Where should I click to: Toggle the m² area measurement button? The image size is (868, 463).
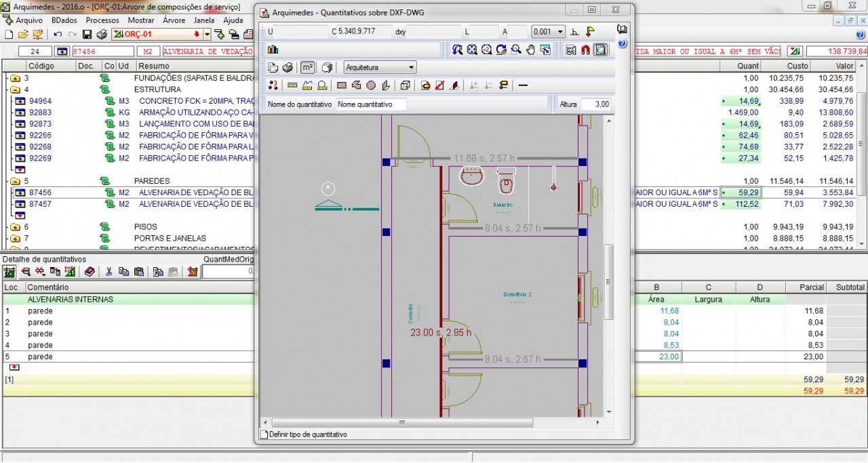click(308, 67)
